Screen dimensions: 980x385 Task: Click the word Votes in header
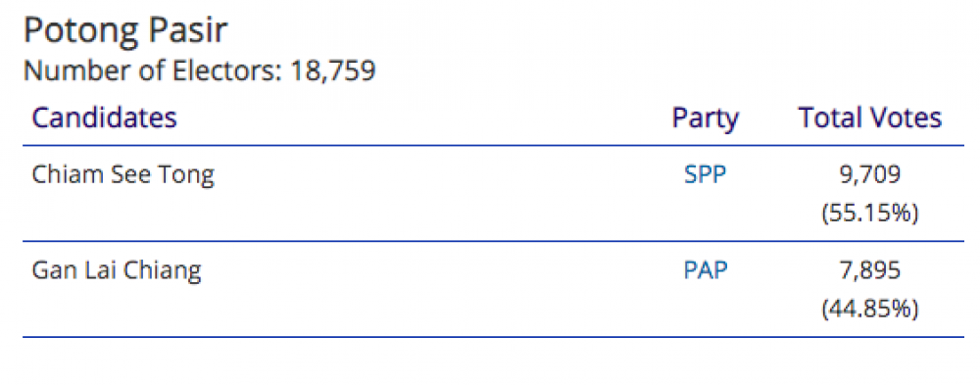pos(907,118)
